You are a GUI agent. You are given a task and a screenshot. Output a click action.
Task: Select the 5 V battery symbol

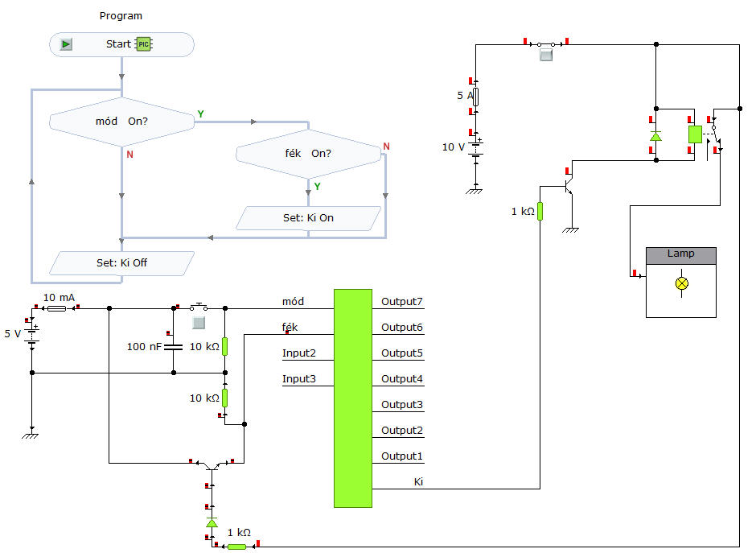(32, 333)
